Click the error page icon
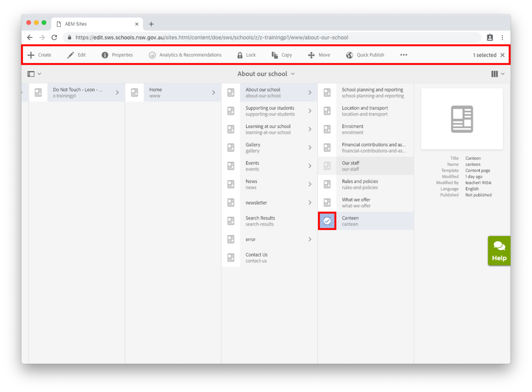Image resolution: width=532 pixels, height=392 pixels. pos(231,239)
